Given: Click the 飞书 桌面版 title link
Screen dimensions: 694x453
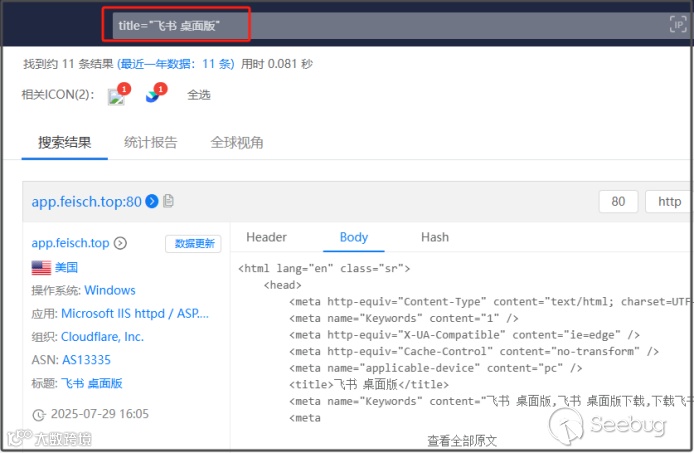Looking at the screenshot, I should (x=92, y=383).
